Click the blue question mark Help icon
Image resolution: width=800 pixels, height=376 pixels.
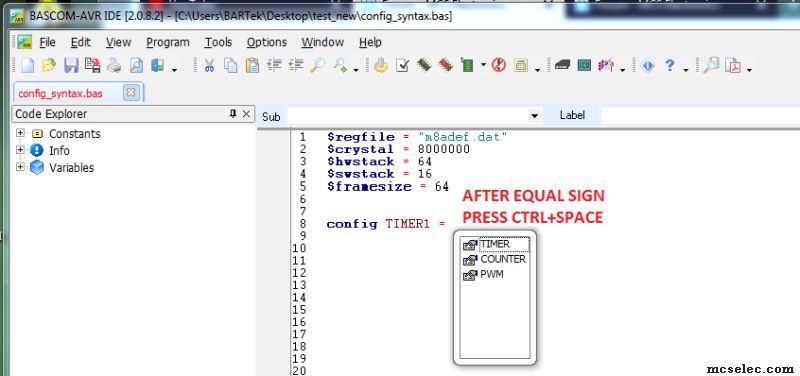pyautogui.click(x=670, y=65)
